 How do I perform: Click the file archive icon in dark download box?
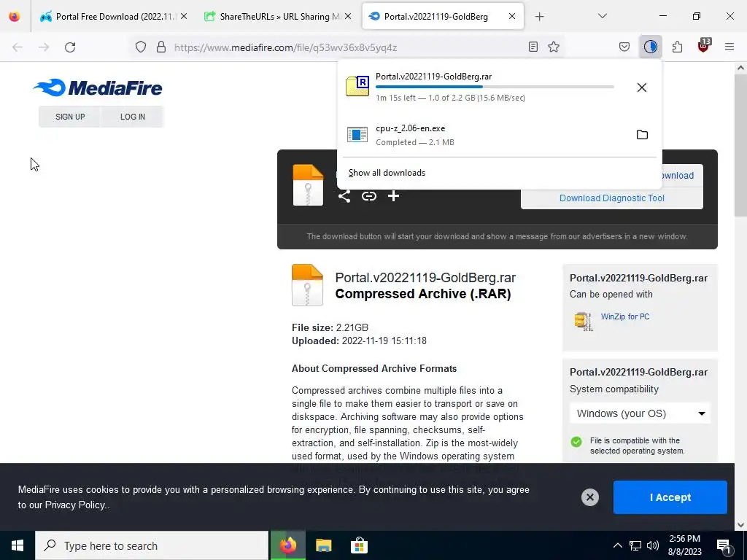coord(308,184)
